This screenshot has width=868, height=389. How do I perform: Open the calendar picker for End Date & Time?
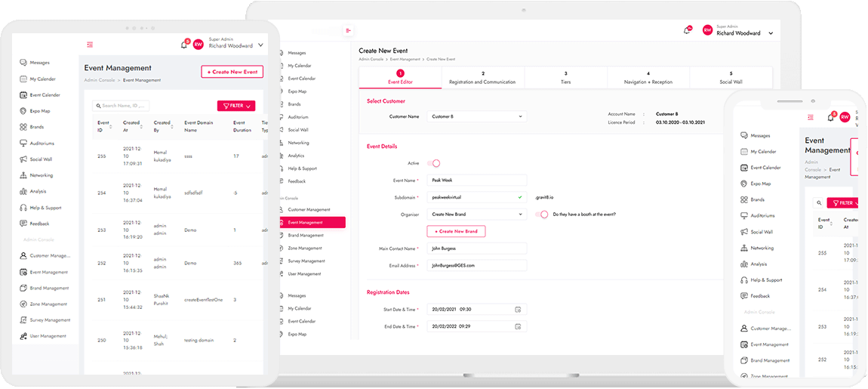coord(518,326)
